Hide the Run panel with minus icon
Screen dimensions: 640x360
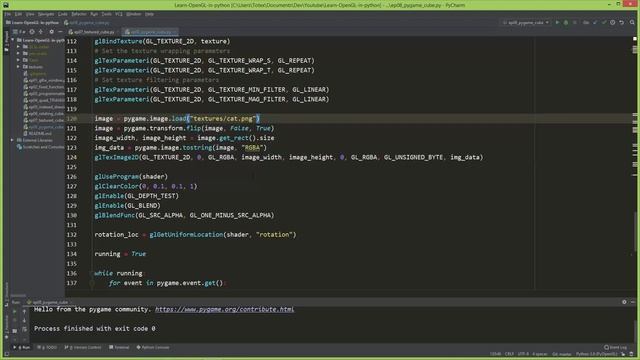[x=633, y=302]
